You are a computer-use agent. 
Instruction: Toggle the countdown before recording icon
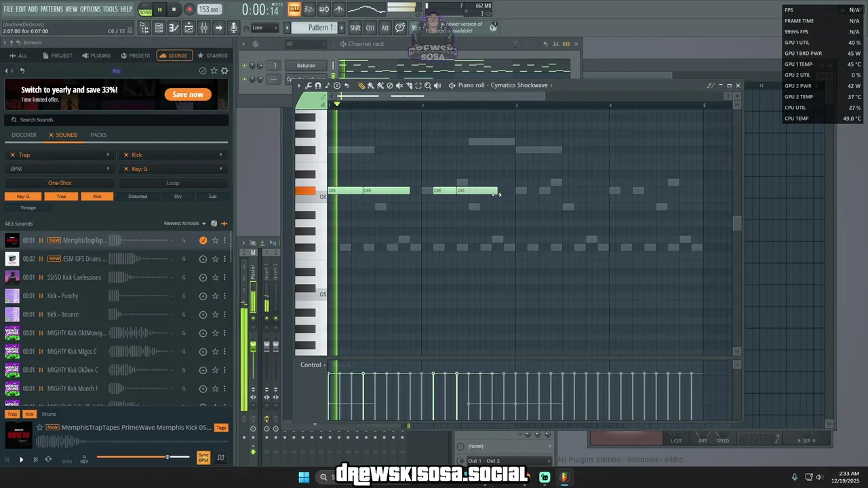pyautogui.click(x=309, y=9)
